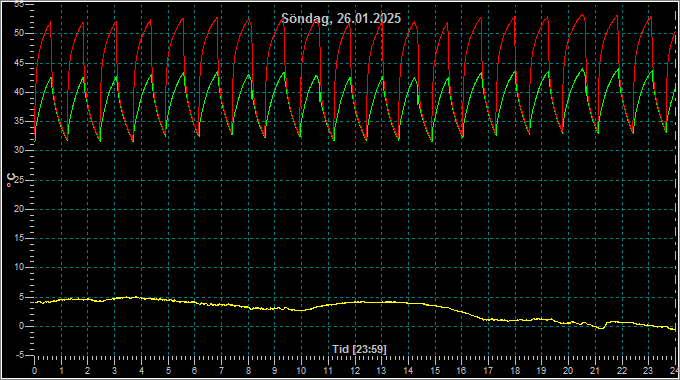
Task: Click the date title Söndag, 26.01.2025
Action: pos(341,19)
